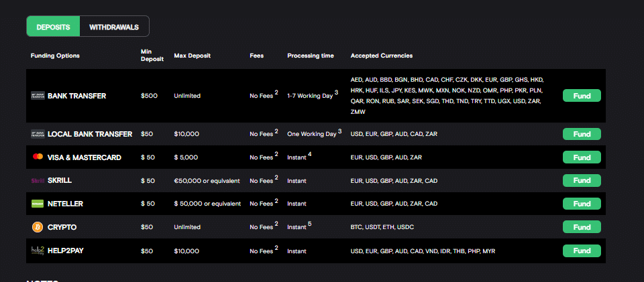Image resolution: width=644 pixels, height=282 pixels.
Task: Click the Fees column header
Action: [x=257, y=56]
